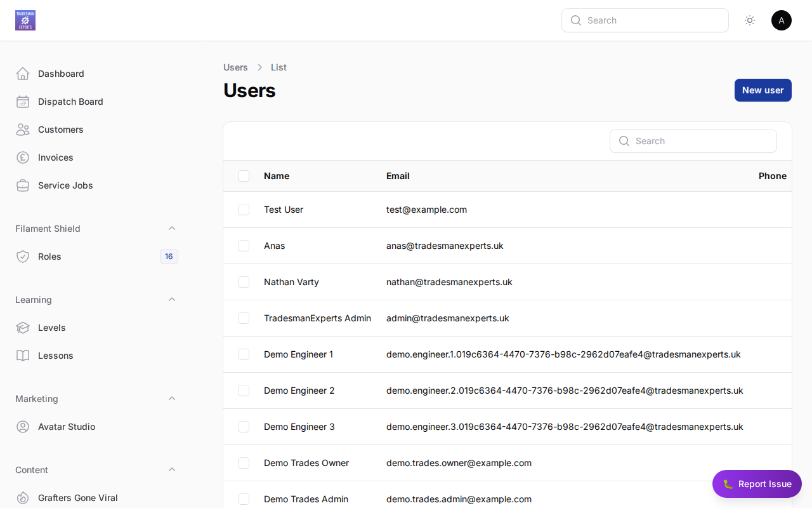Select the Dispatch Board sidebar icon

23,102
